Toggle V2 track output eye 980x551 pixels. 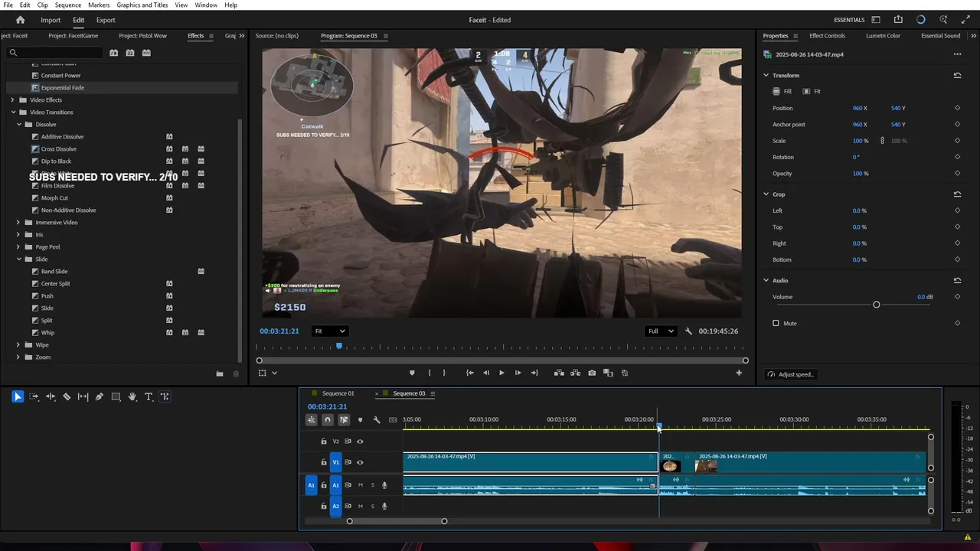click(360, 442)
